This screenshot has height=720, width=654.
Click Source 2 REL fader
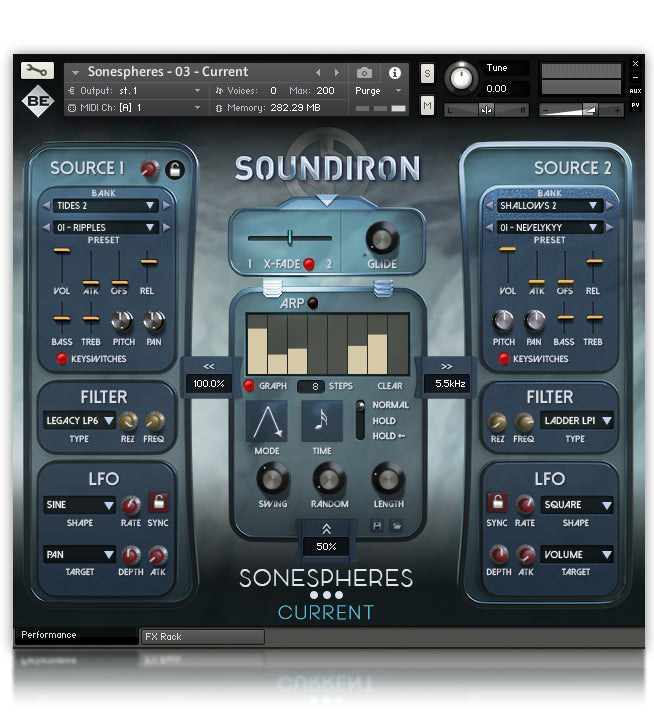[x=594, y=268]
